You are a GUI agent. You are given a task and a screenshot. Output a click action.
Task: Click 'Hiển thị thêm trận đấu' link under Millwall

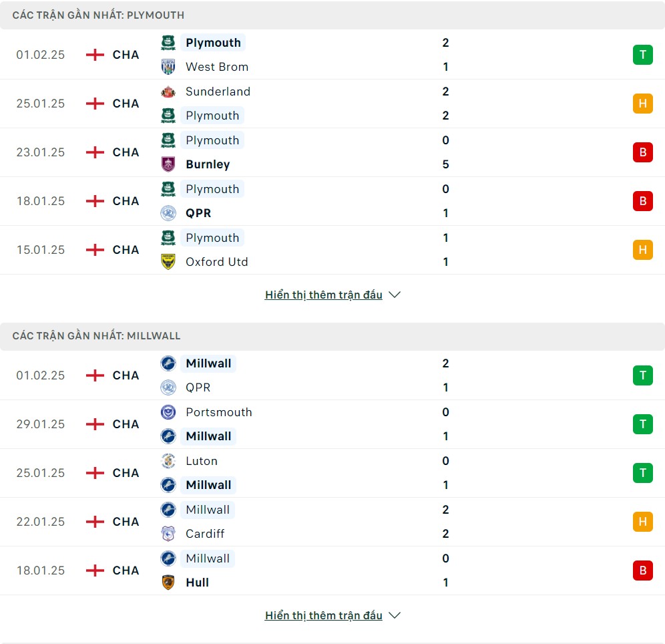pos(324,615)
